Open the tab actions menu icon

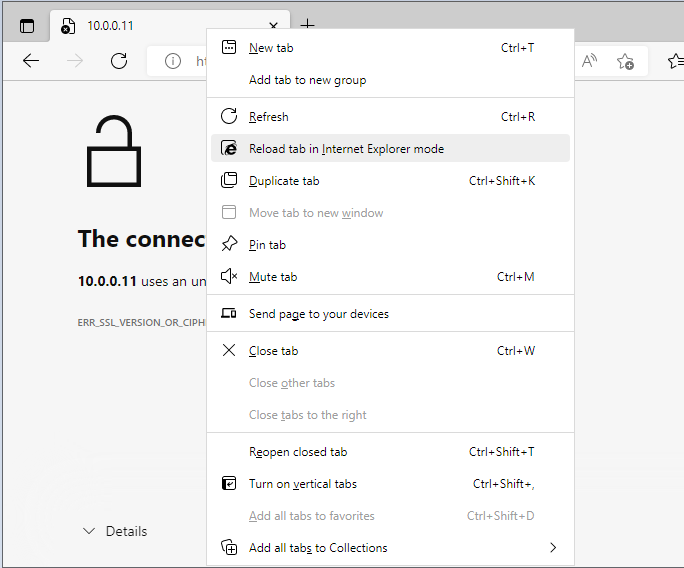(x=27, y=26)
